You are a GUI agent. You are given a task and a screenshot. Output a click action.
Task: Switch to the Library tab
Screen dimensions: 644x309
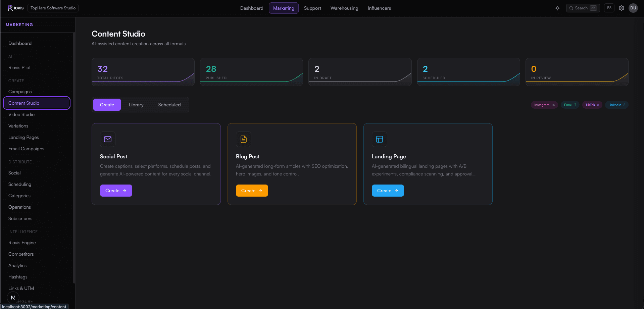136,105
